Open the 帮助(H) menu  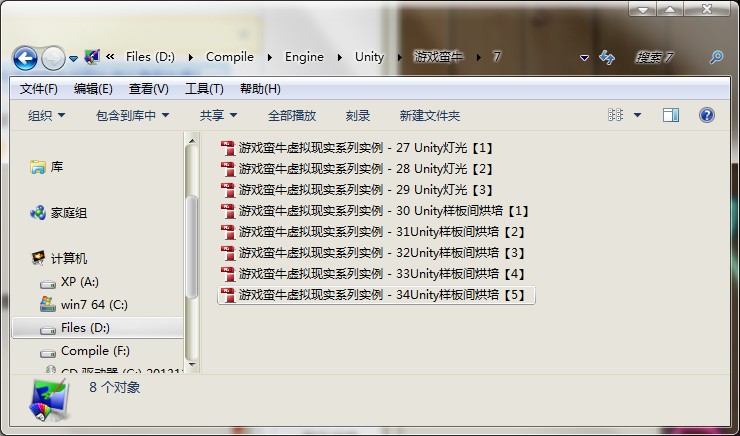(260, 89)
